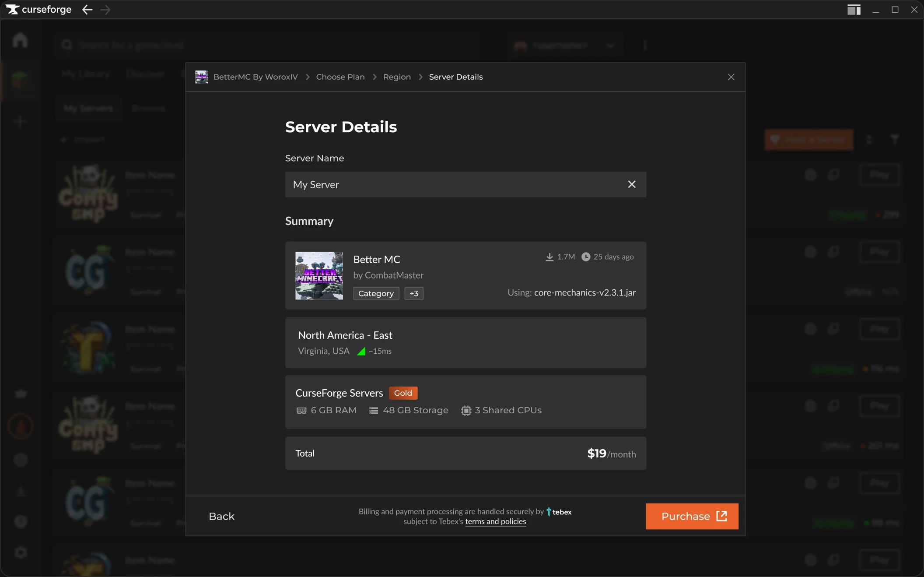Switch to My Servers tab in background

click(88, 108)
